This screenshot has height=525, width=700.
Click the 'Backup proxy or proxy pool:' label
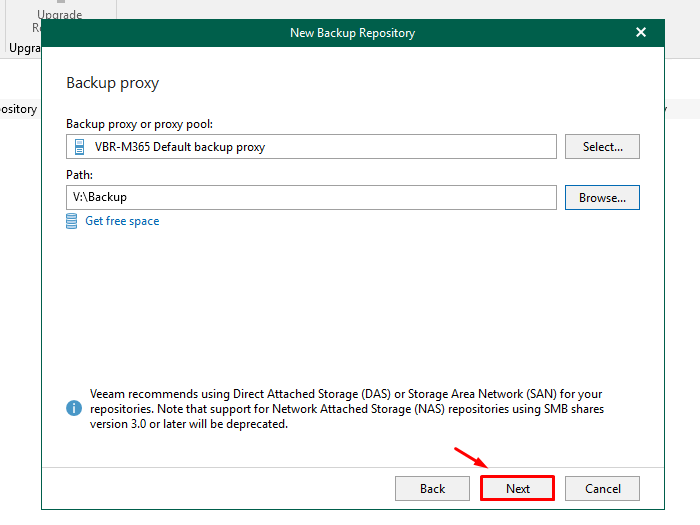click(x=139, y=124)
